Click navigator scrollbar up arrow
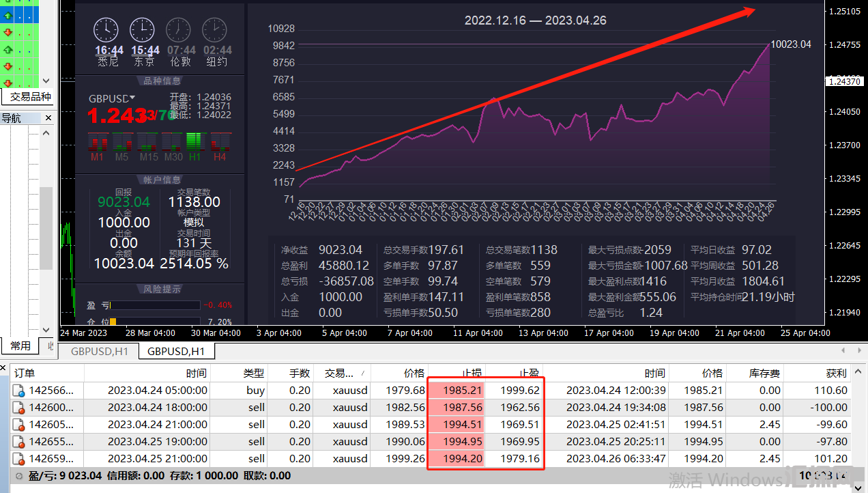The width and height of the screenshot is (868, 493). (46, 132)
